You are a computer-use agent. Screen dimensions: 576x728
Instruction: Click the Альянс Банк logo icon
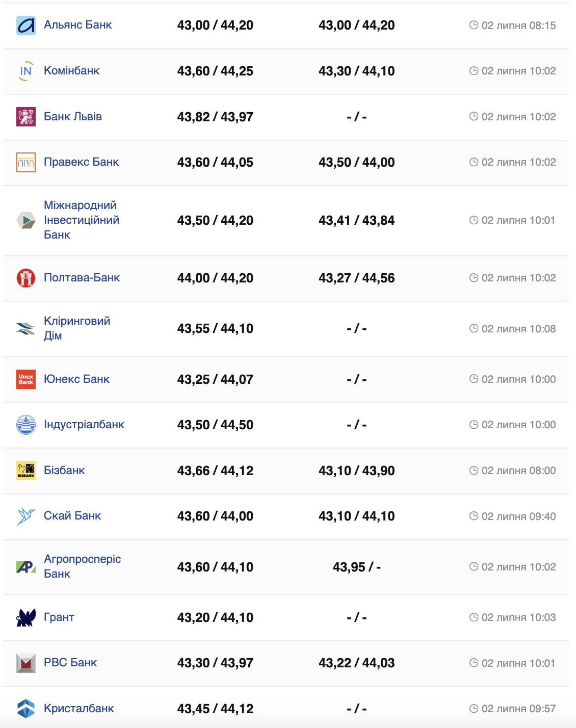[x=26, y=25]
